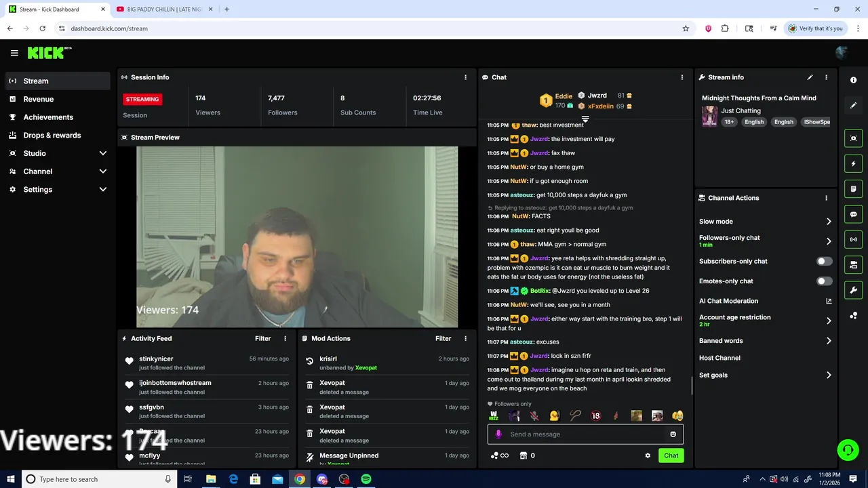Toggle the document widget icon in right rail
This screenshot has width=868, height=488.
[853, 188]
